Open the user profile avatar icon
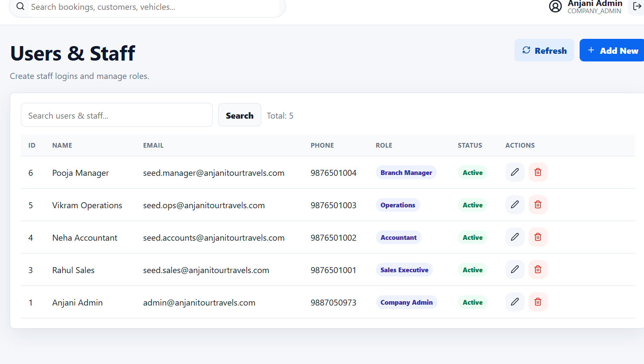The width and height of the screenshot is (644, 364). (555, 6)
